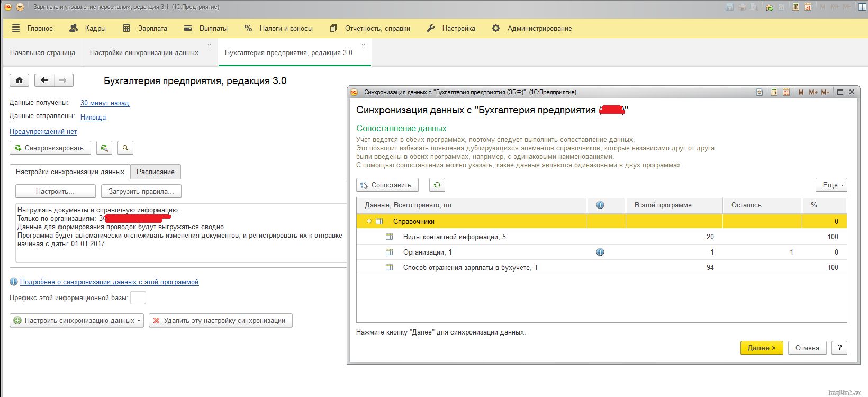This screenshot has width=868, height=397.
Task: Open calculator in main window title bar
Action: (795, 7)
